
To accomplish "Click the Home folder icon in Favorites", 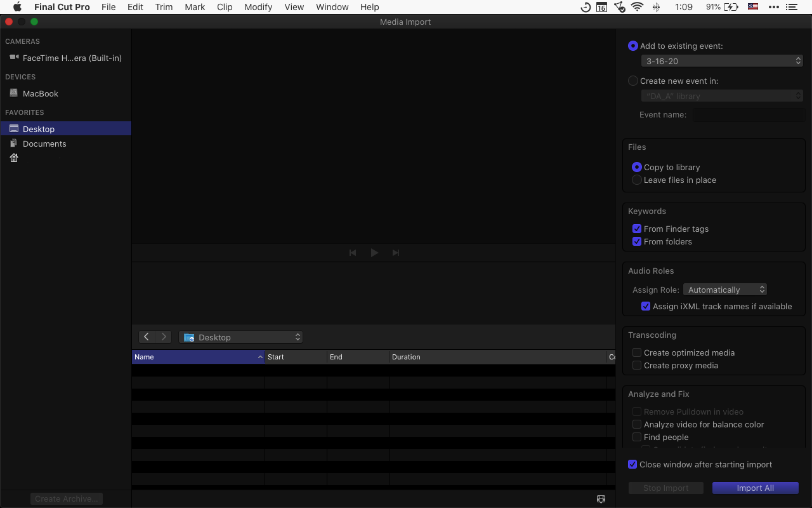I will [14, 157].
